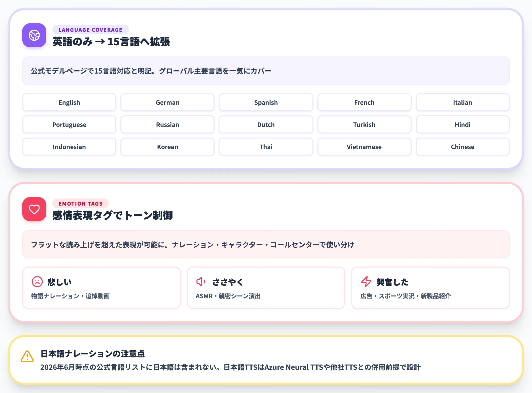Pick the Thai language chip

click(x=266, y=147)
